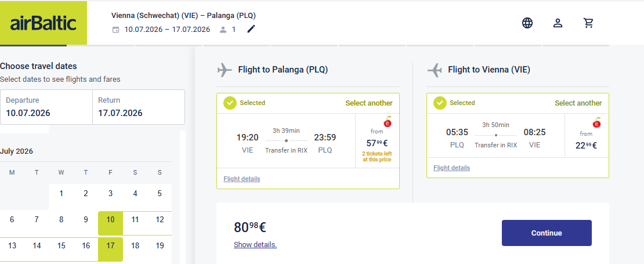The image size is (644, 264).
Task: Open the Return date field
Action: (x=139, y=107)
